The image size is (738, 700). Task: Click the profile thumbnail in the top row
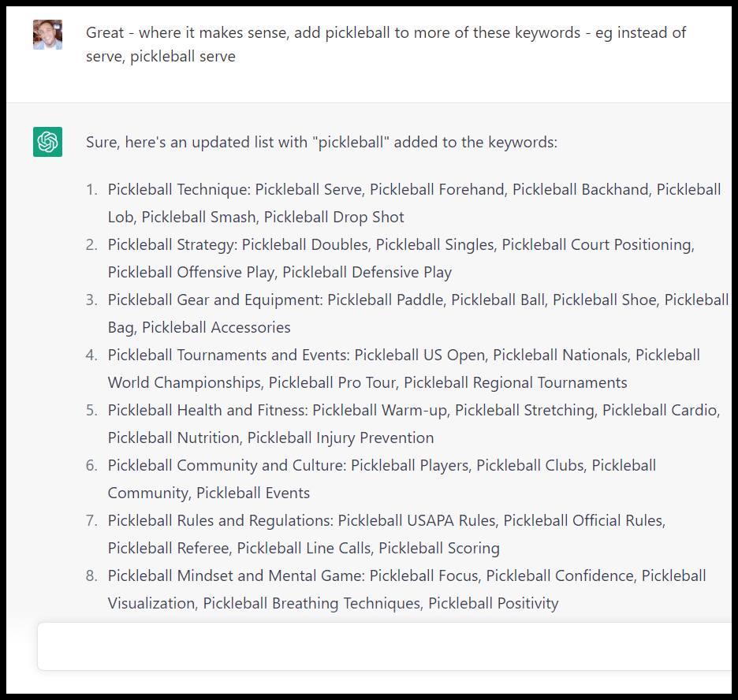point(47,35)
